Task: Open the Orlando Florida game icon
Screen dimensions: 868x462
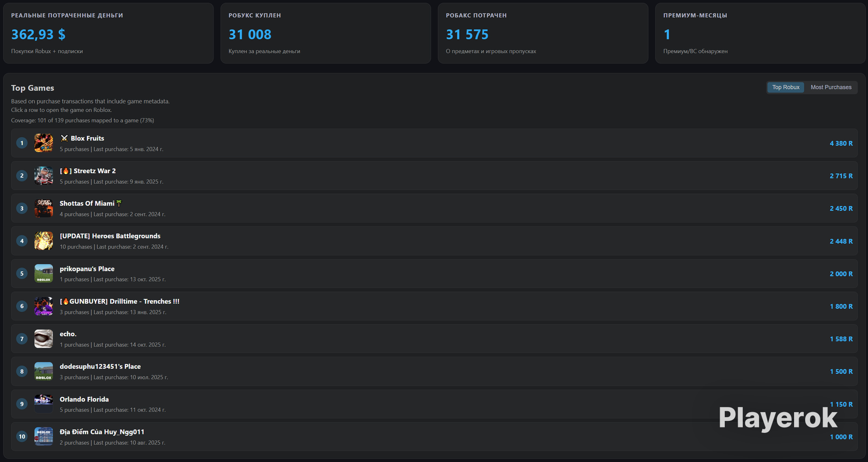Action: tap(43, 404)
